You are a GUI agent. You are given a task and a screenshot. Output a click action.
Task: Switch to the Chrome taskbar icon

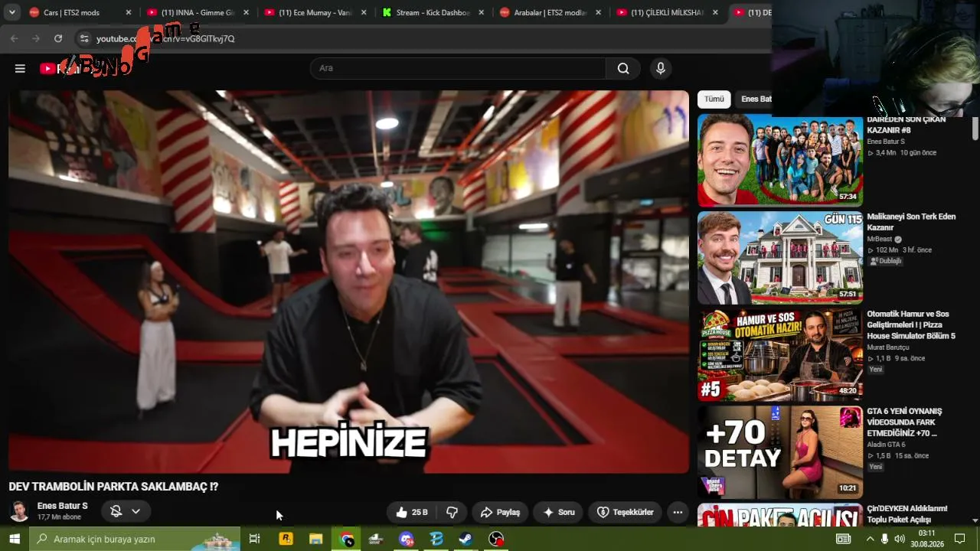(x=347, y=539)
